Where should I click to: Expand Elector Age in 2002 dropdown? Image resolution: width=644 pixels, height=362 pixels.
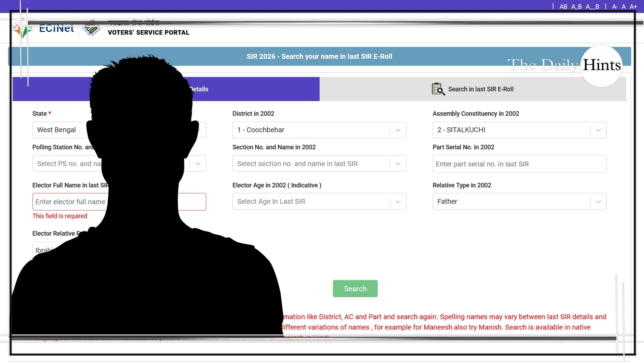(x=398, y=201)
